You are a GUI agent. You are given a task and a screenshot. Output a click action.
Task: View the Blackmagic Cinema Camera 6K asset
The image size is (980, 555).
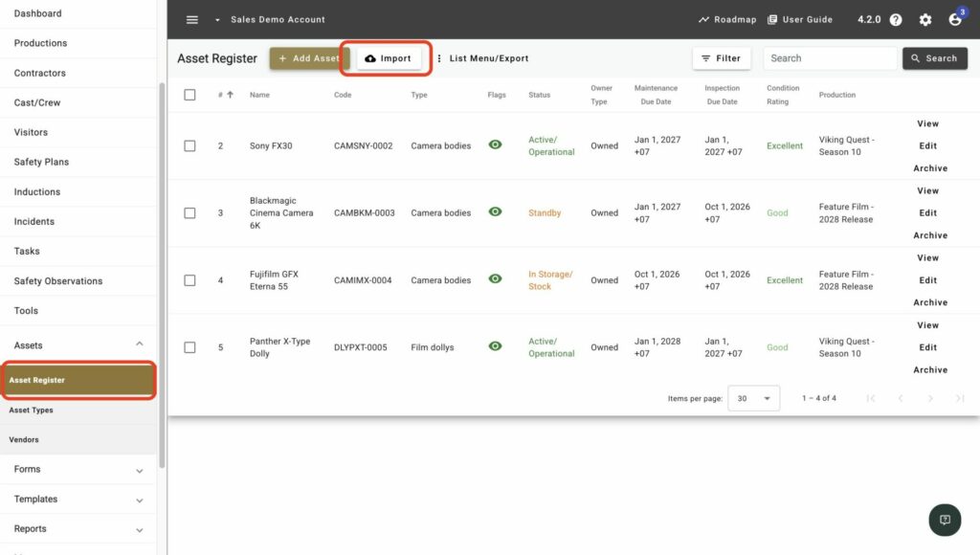tap(927, 190)
